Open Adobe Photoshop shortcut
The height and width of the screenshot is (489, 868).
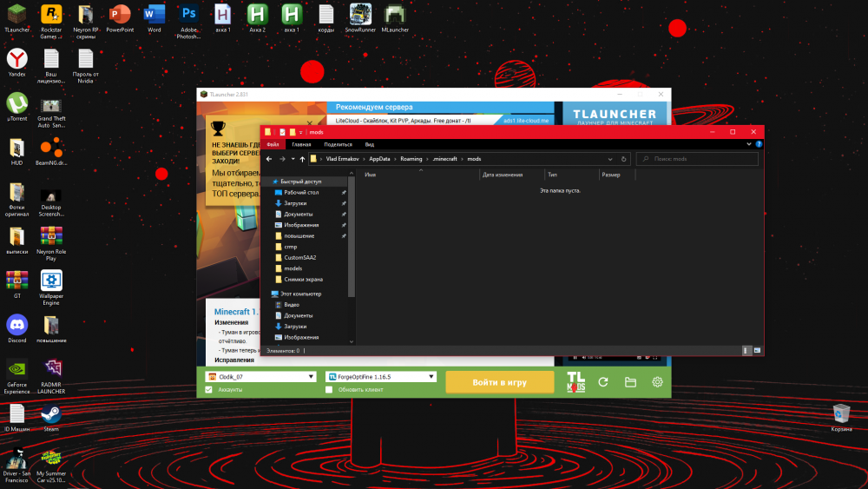click(188, 22)
